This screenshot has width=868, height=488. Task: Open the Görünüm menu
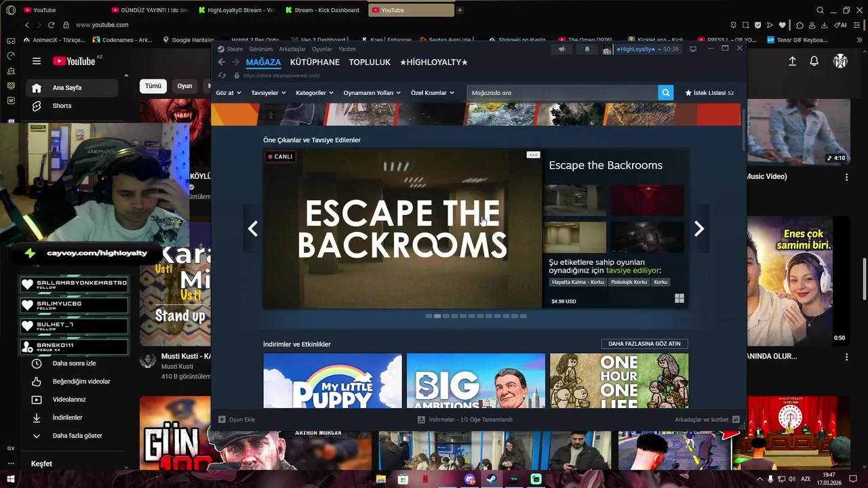[x=260, y=49]
